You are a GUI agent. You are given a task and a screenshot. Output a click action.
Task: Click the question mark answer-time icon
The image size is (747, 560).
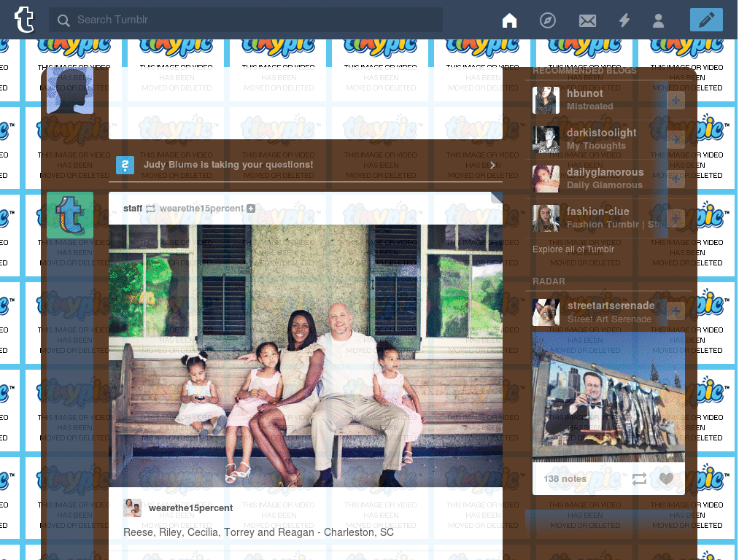click(125, 166)
